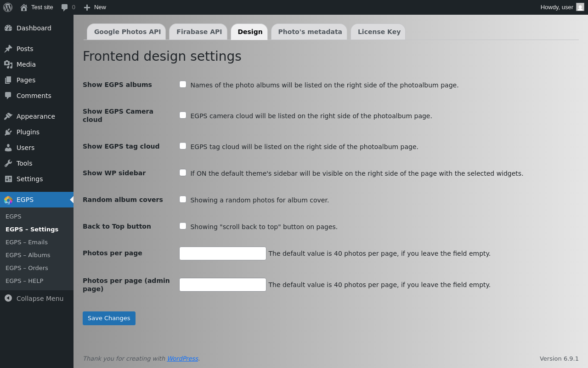This screenshot has width=588, height=368.
Task: Click the WordPress logo icon
Action: (8, 7)
